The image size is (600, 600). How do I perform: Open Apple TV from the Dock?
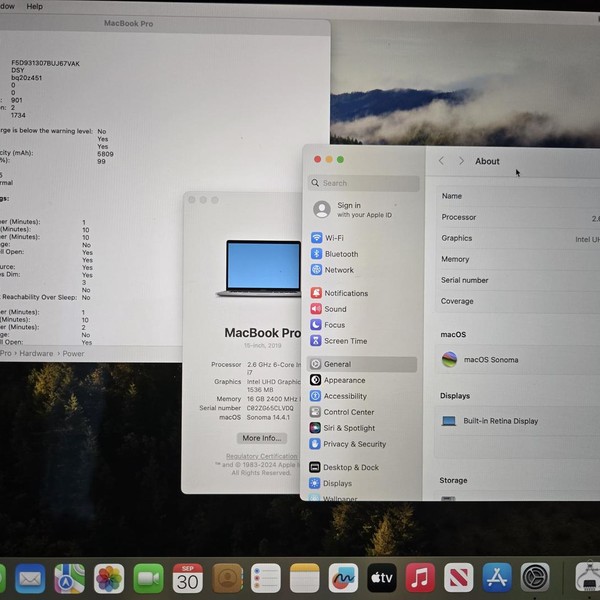coord(382,578)
